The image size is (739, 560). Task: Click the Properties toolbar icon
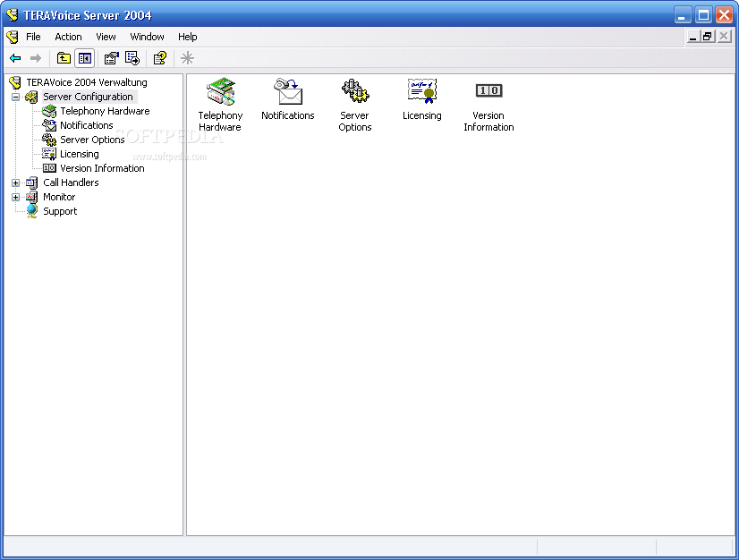click(111, 58)
